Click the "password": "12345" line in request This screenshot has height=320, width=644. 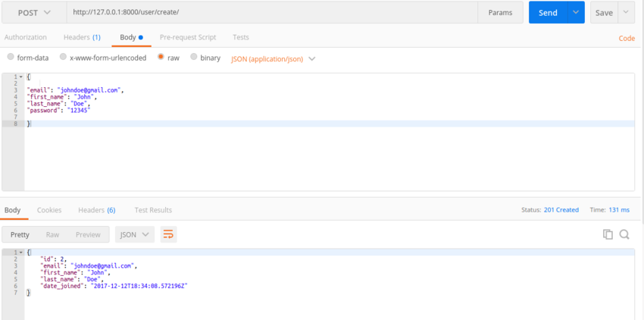pyautogui.click(x=59, y=110)
